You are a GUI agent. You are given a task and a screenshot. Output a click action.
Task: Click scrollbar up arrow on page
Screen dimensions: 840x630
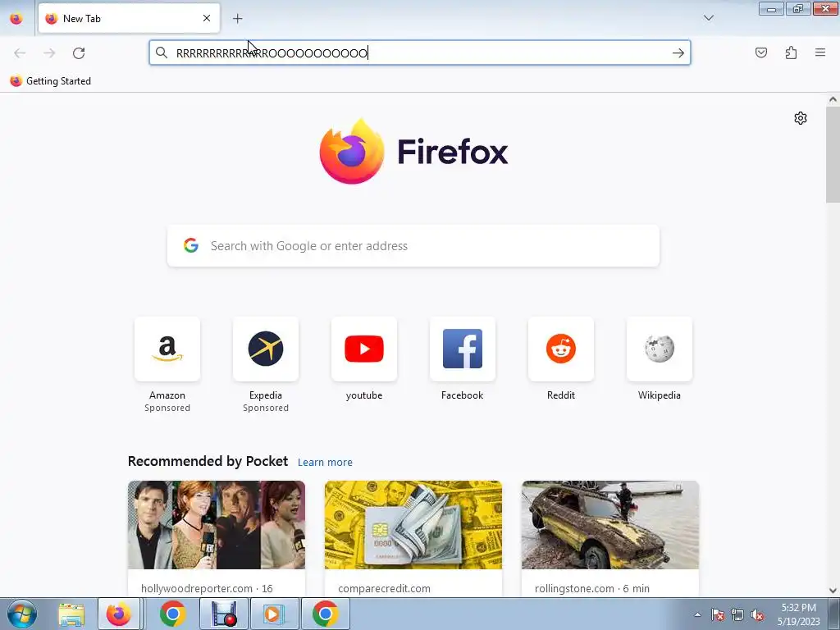833,99
